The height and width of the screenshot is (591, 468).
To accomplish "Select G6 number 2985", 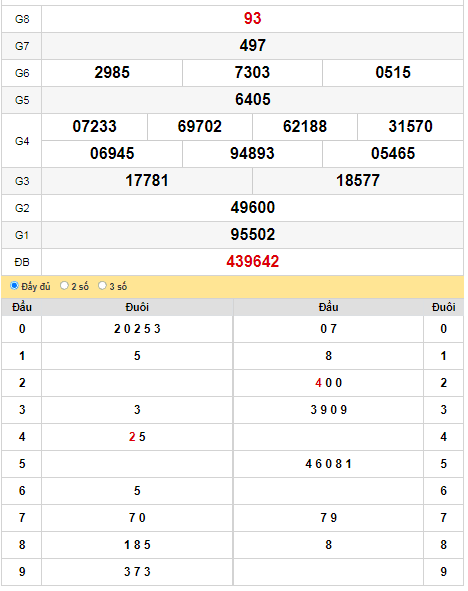I will (x=112, y=72).
